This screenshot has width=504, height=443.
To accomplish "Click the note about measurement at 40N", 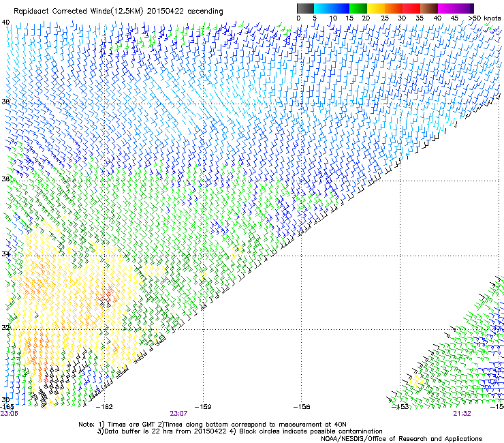I will click(x=252, y=425).
